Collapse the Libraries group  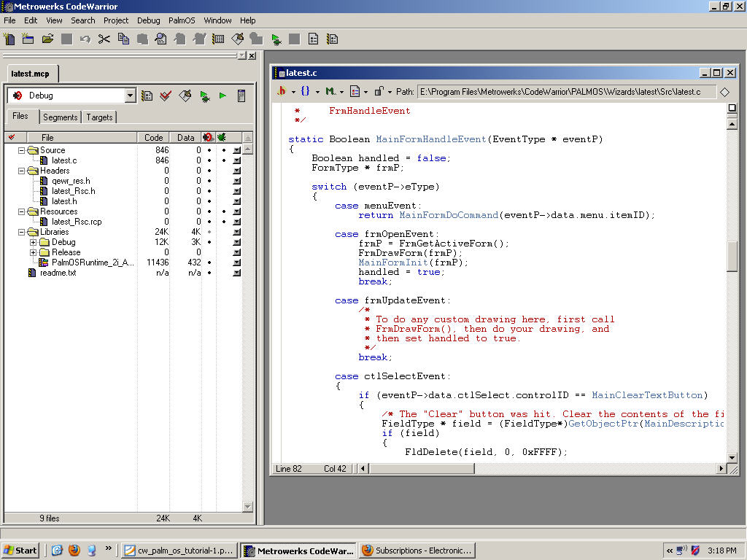point(21,232)
